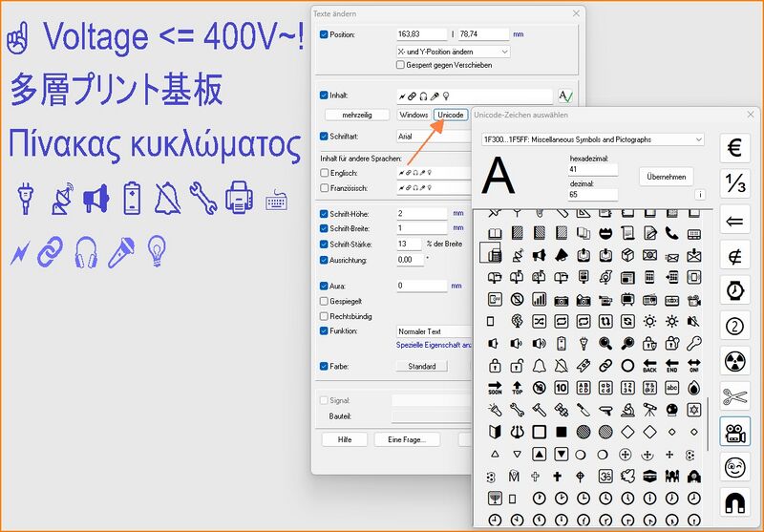
Task: Click the radioactive symbol category
Action: [x=734, y=361]
